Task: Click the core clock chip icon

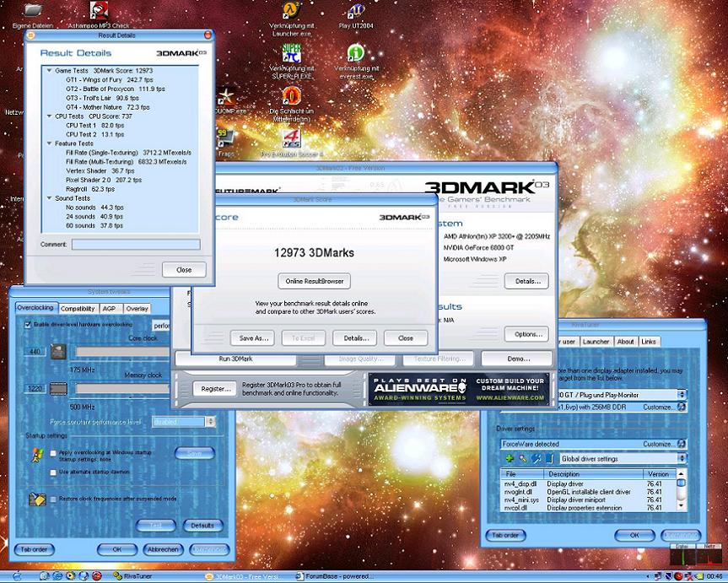Action: coord(58,352)
